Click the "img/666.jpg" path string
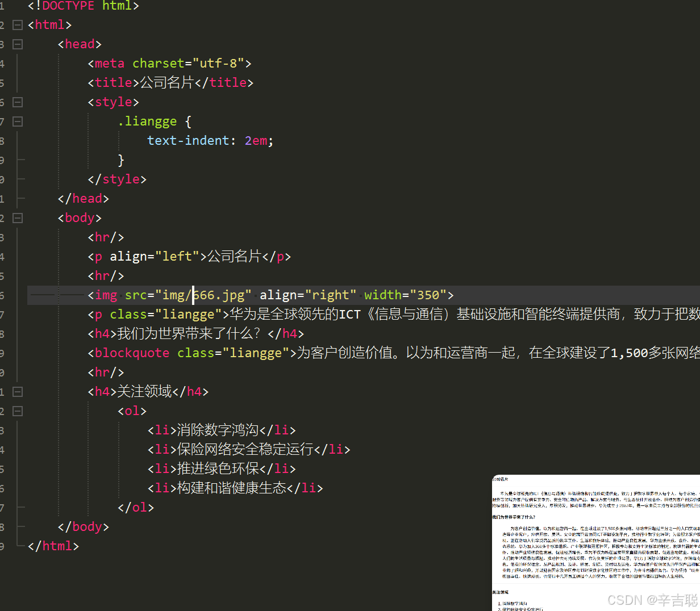Screen dimensions: 700x611 click(x=203, y=295)
